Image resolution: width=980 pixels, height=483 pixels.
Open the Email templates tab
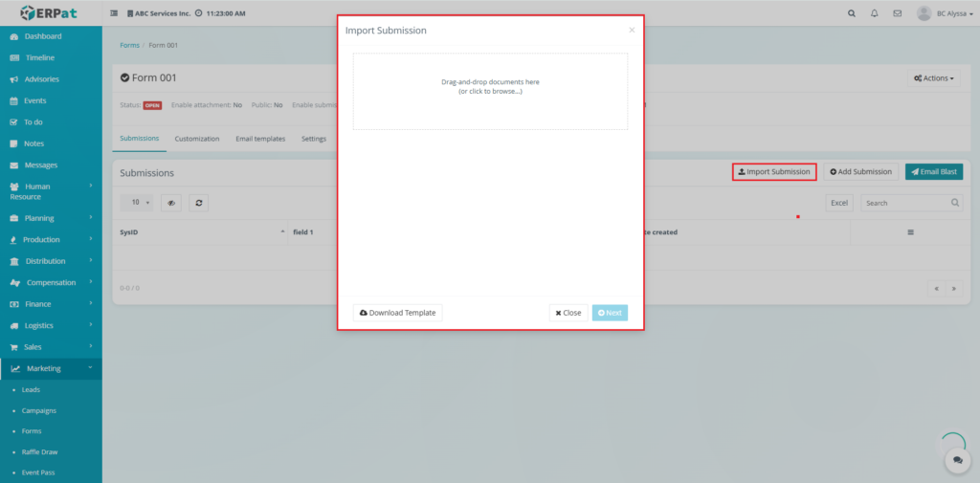click(x=260, y=139)
